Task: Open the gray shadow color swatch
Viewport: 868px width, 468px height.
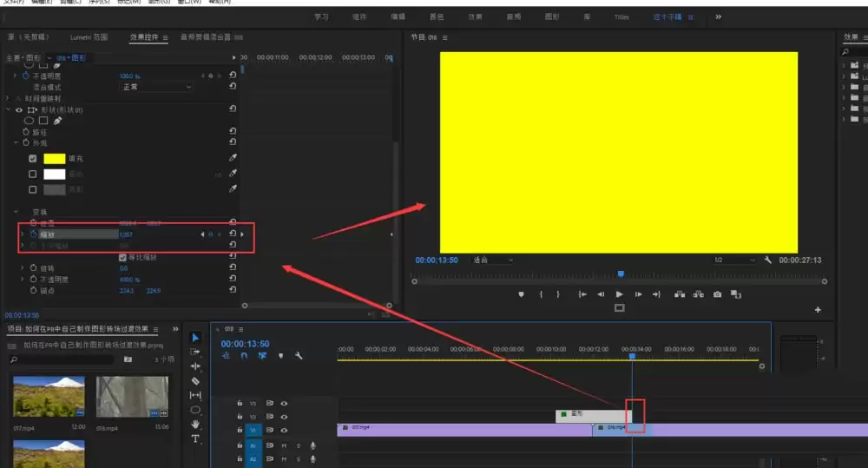Action: pyautogui.click(x=54, y=189)
